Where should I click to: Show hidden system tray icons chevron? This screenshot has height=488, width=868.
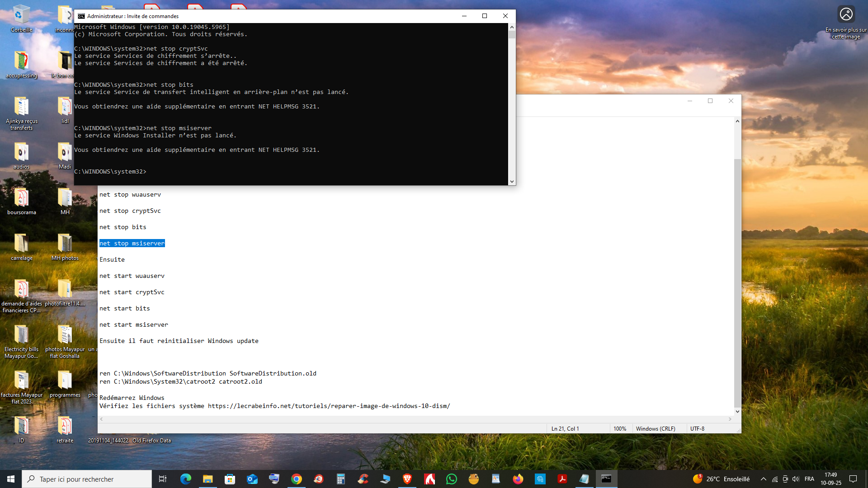point(764,479)
